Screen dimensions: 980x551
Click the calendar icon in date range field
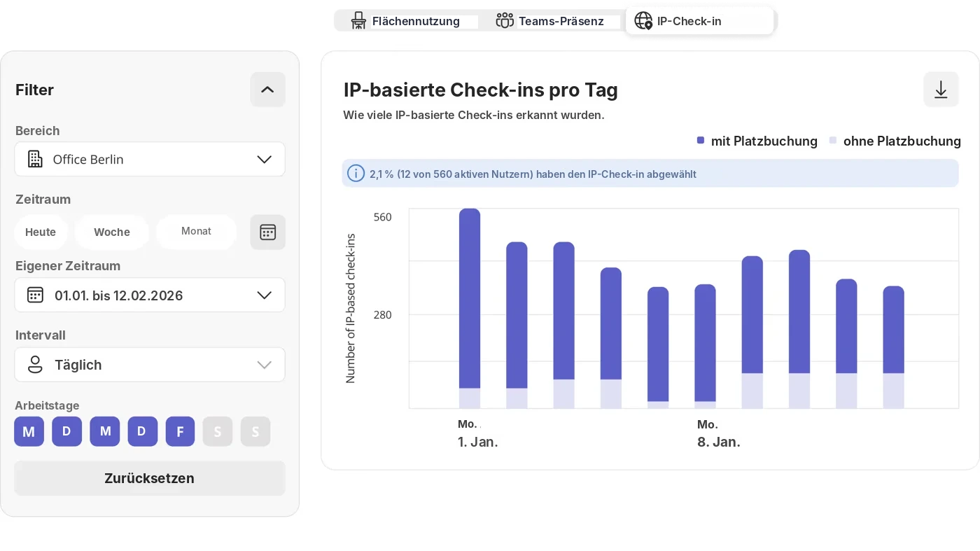(35, 295)
